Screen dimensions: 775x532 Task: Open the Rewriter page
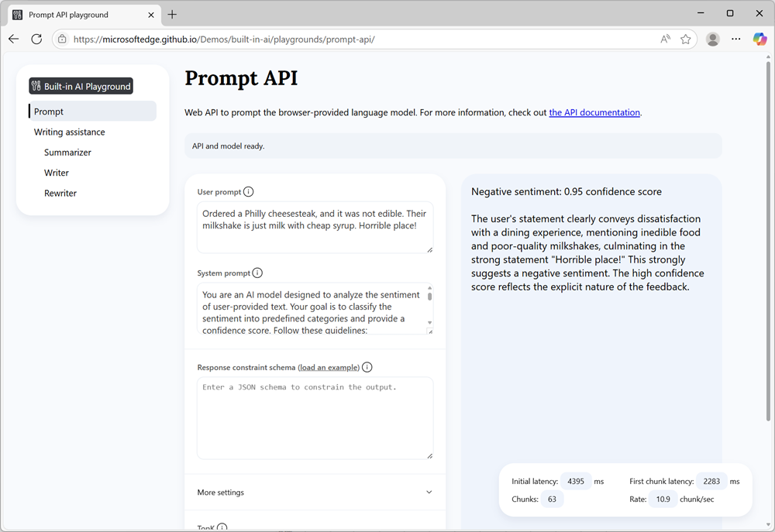(x=60, y=193)
